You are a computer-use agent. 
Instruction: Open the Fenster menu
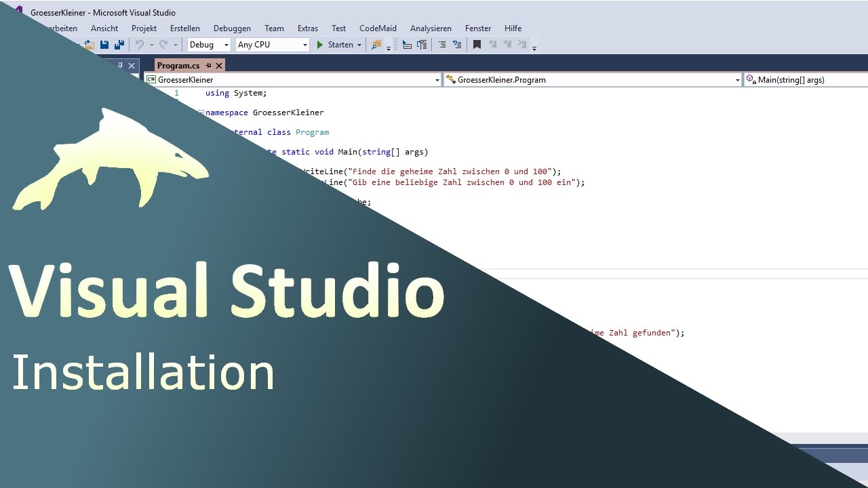tap(478, 28)
